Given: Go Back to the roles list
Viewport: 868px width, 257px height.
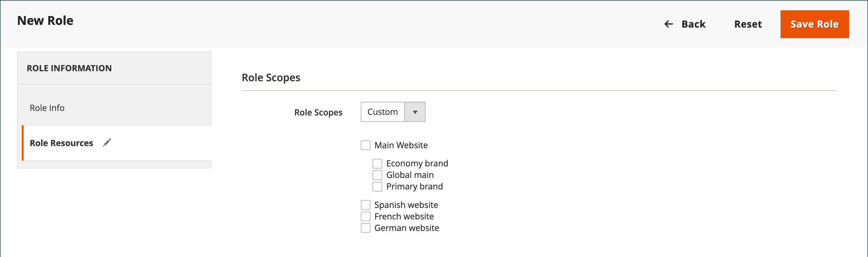Looking at the screenshot, I should 693,24.
